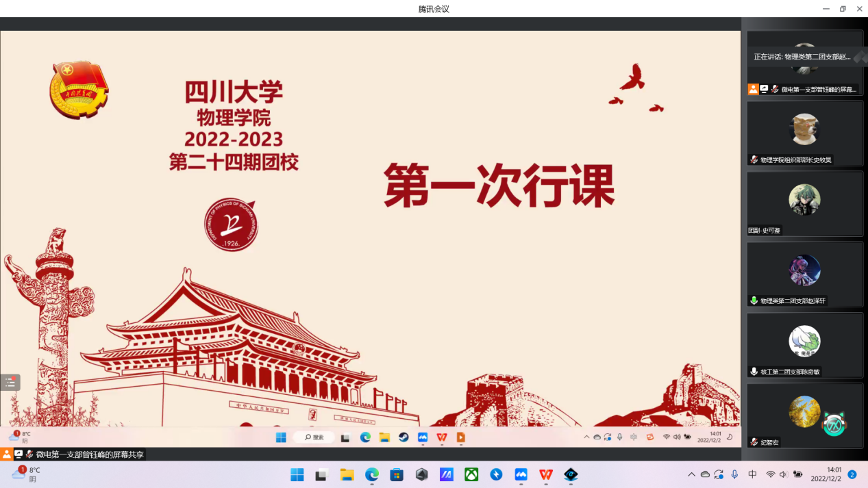The width and height of the screenshot is (868, 488).
Task: Click the weather widget showing 8°C
Action: click(x=26, y=474)
